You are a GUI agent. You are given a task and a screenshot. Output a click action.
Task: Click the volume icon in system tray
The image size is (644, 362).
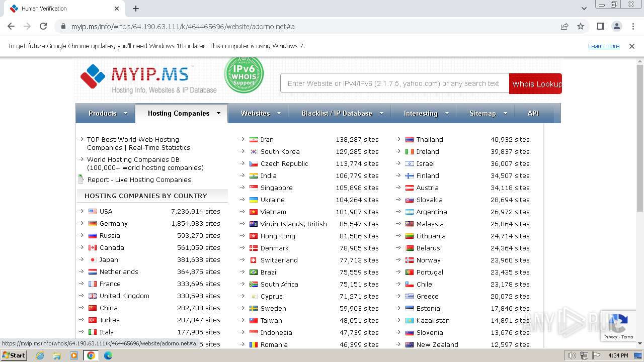(x=572, y=355)
